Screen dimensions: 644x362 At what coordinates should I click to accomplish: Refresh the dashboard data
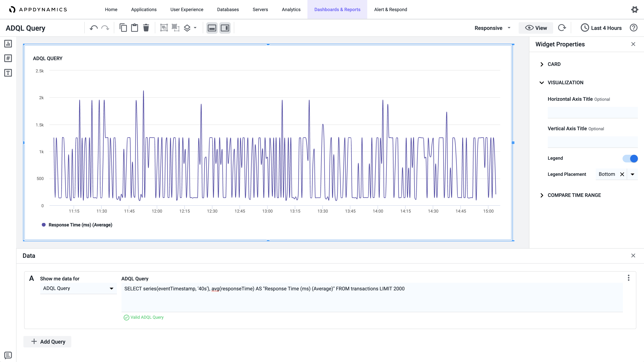tap(562, 28)
